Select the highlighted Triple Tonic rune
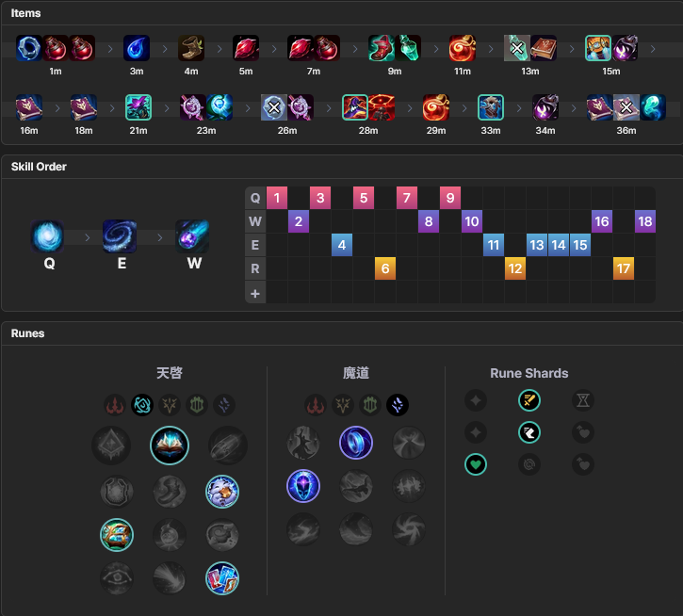 pyautogui.click(x=117, y=535)
